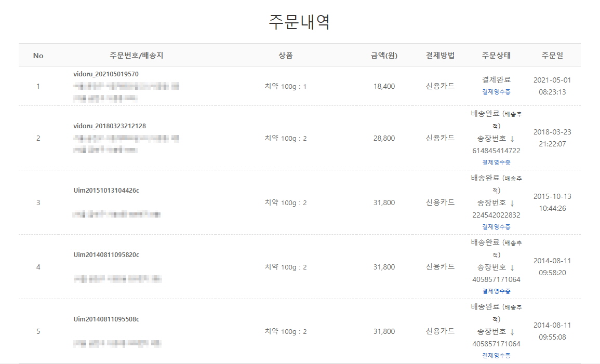The height and width of the screenshot is (364, 600).
Task: Click the arrow beside 송장번호 for order vidoru_20180323212128
Action: [x=512, y=139]
